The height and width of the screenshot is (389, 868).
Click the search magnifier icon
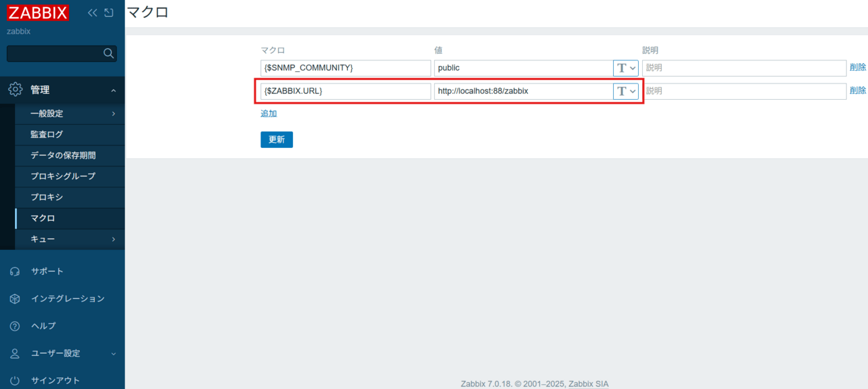(108, 54)
